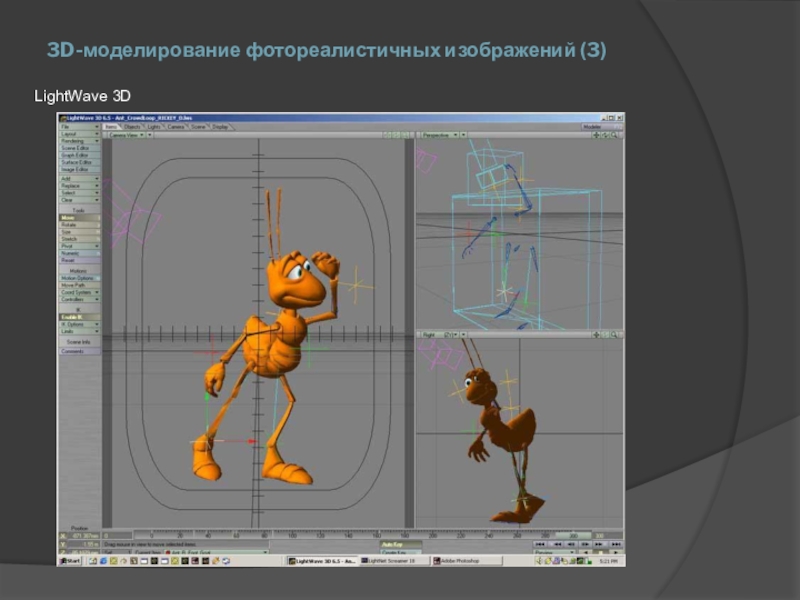This screenshot has height=600, width=800.
Task: Jump to last frame in playback controls
Action: tap(616, 544)
